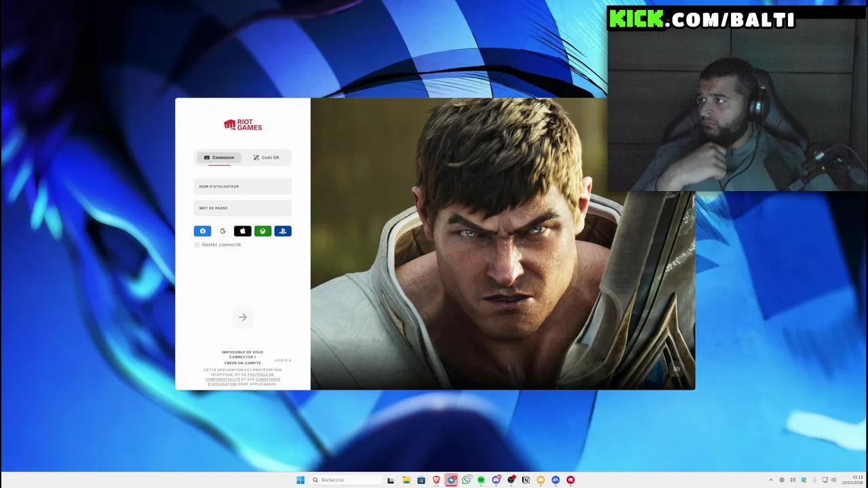Click the Nom d'utilisateur input field

coord(243,186)
